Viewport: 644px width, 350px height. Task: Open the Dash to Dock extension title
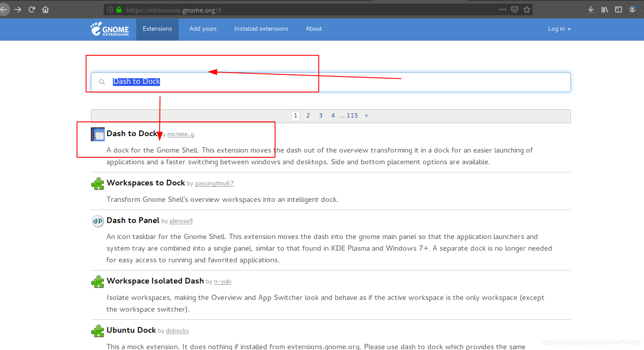pos(132,134)
